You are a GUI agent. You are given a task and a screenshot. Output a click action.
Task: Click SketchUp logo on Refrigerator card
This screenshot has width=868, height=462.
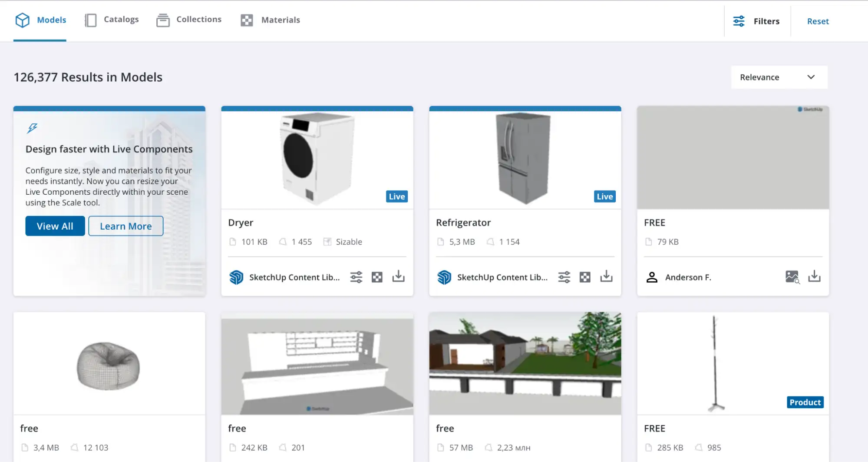(444, 277)
